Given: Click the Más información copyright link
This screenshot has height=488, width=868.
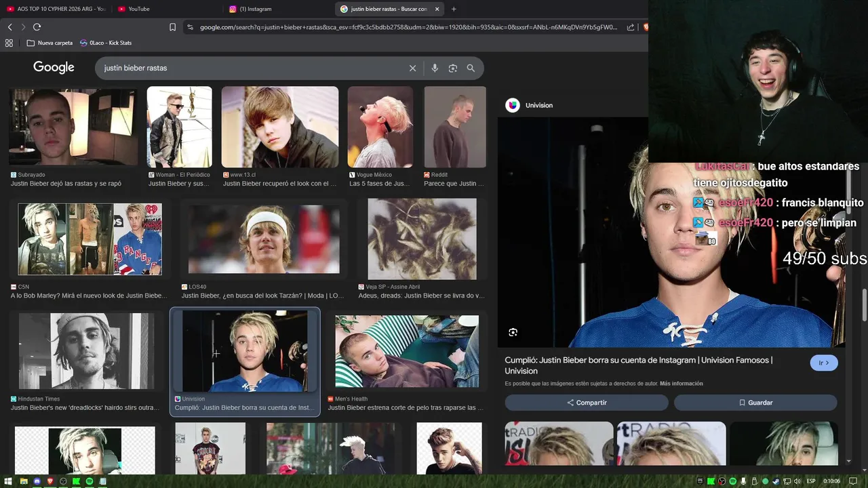Looking at the screenshot, I should [682, 384].
